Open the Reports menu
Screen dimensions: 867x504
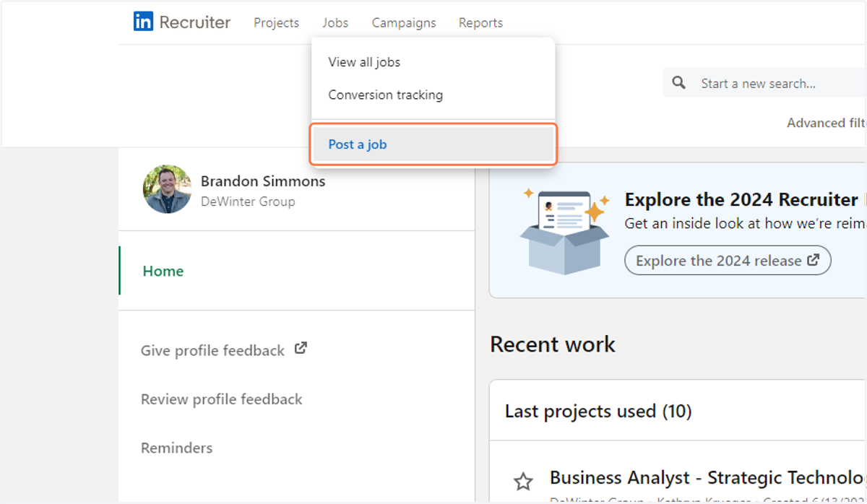[x=480, y=23]
